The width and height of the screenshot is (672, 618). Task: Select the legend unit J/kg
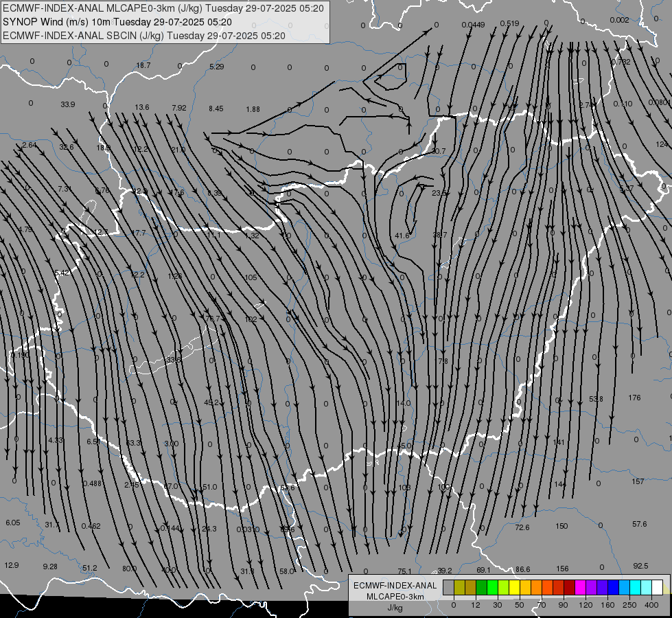point(395,608)
